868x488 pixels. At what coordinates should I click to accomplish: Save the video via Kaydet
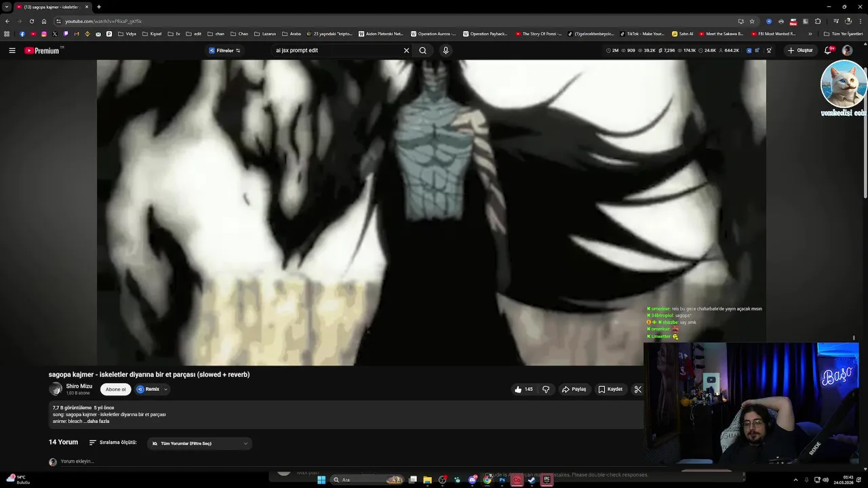pyautogui.click(x=610, y=389)
